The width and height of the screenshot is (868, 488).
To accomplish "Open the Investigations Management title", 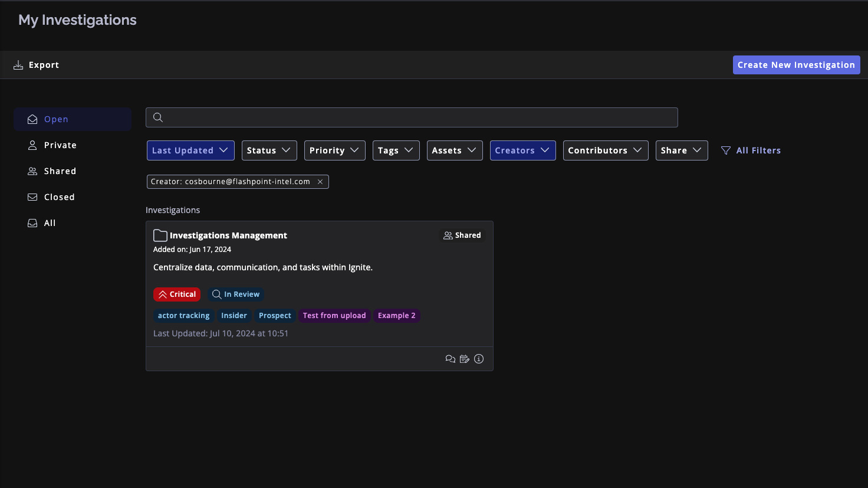I will tap(228, 235).
